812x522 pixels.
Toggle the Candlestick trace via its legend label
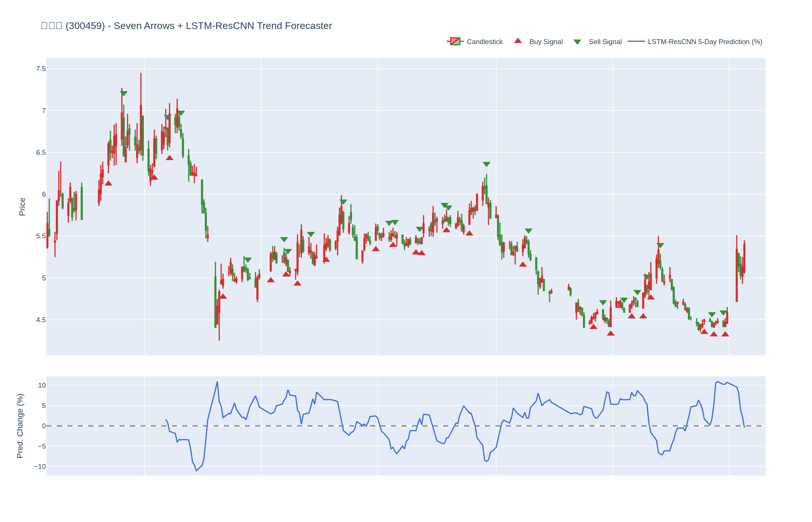point(484,42)
